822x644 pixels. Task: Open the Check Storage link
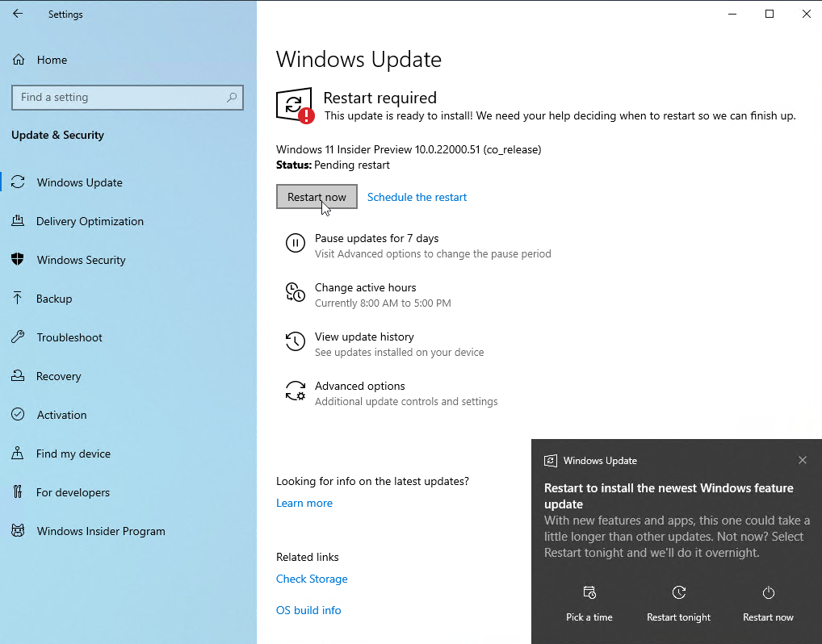pos(312,579)
